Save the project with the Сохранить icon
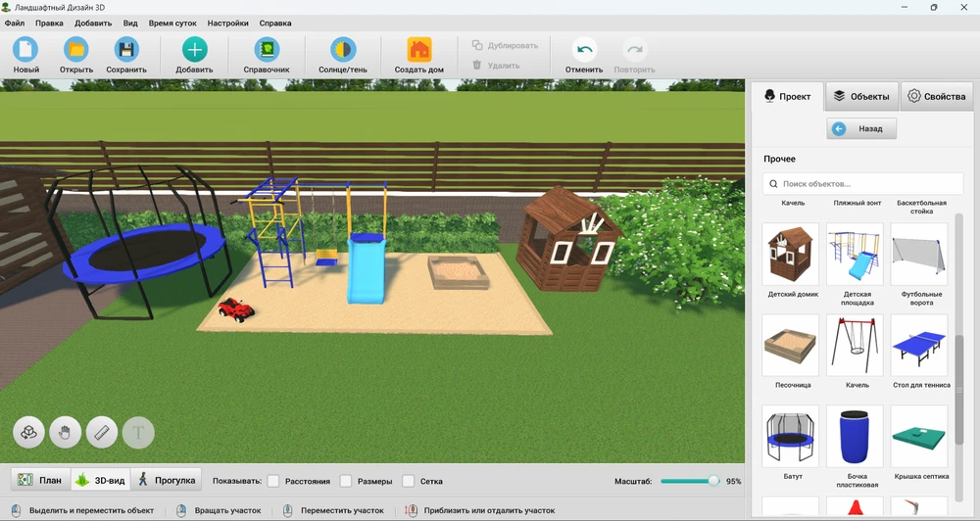 tap(126, 50)
